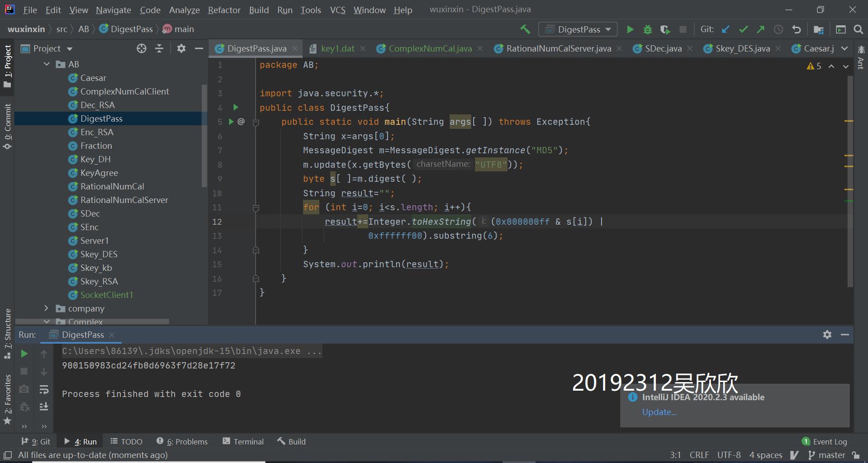This screenshot has height=463, width=868.
Task: Click the main breadcrumb in navigation bar
Action: (x=179, y=29)
